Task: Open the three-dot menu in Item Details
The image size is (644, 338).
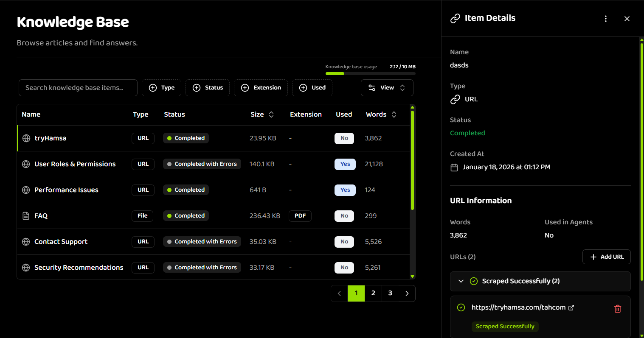Action: [x=606, y=19]
